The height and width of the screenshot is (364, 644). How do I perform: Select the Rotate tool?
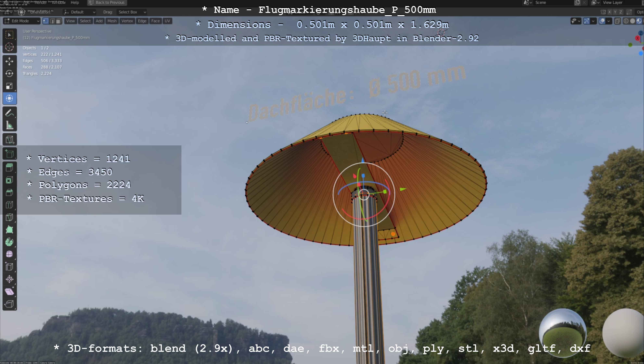click(9, 73)
